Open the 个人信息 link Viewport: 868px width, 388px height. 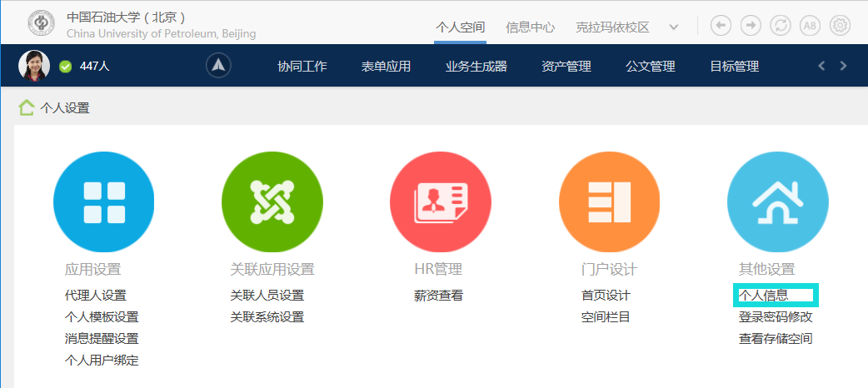coord(764,295)
